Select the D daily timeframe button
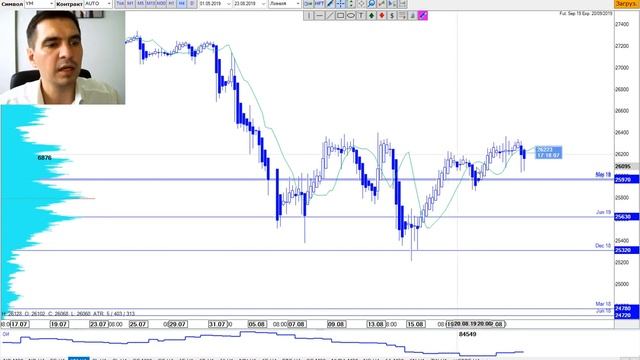 tap(192, 4)
